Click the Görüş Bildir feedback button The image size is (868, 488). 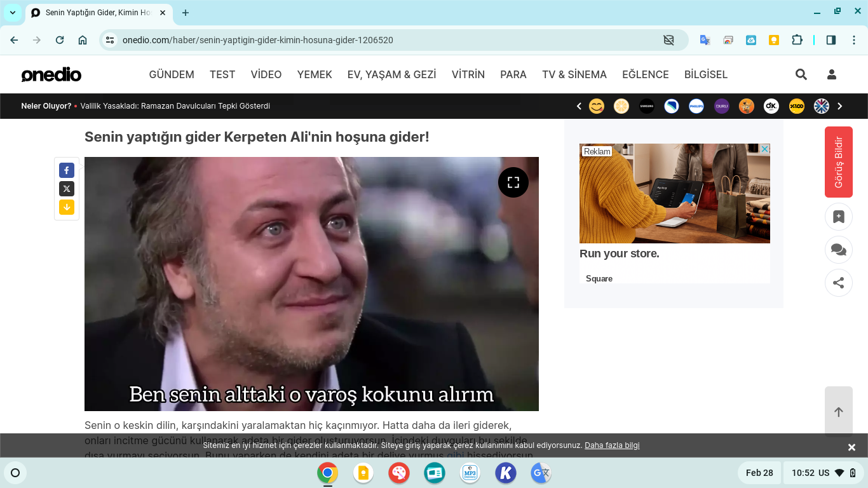coord(839,162)
